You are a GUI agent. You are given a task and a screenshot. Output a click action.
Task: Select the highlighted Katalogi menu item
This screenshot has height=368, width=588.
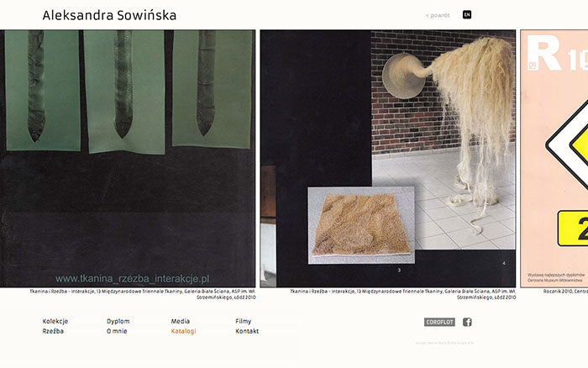click(183, 331)
